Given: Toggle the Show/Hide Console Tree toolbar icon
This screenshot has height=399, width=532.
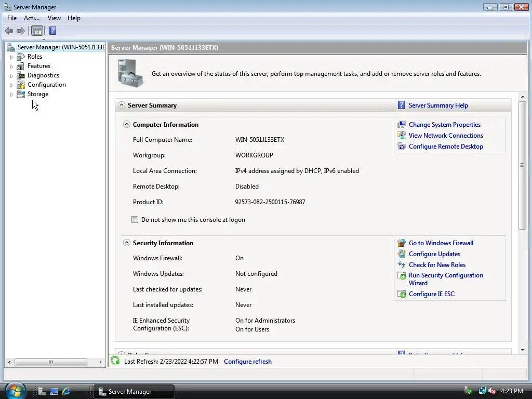Looking at the screenshot, I should (37, 31).
